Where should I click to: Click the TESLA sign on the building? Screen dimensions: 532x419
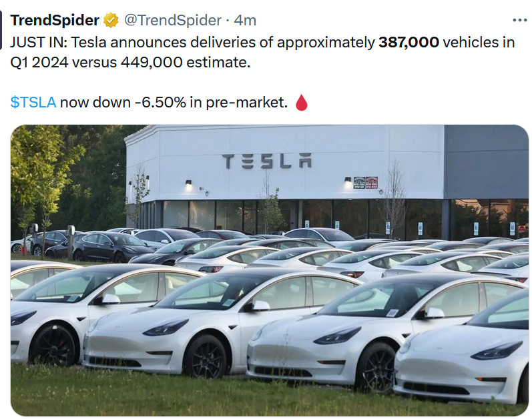pos(266,161)
